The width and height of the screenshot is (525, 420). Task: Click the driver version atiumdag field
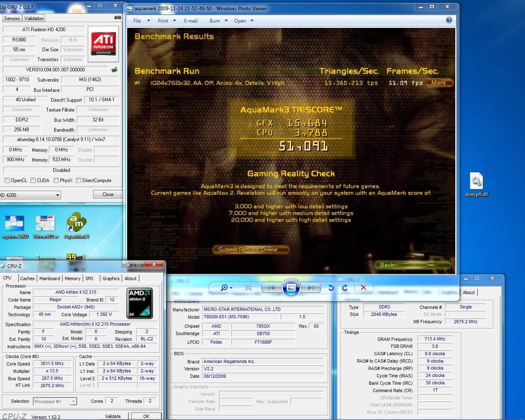[x=61, y=139]
